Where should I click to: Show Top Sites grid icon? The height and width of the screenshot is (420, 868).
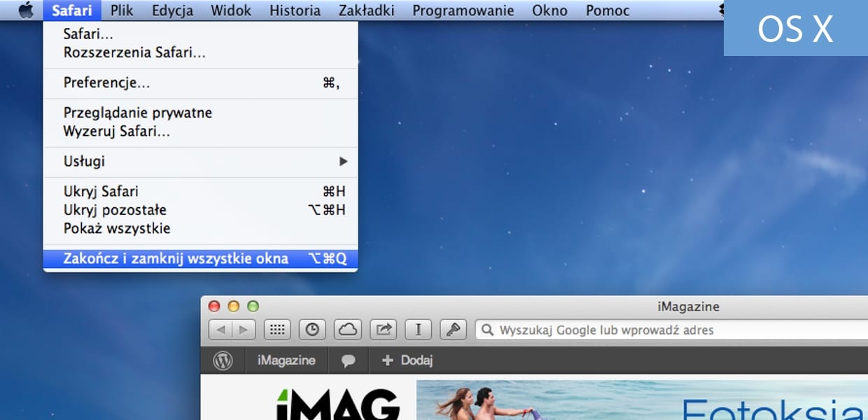point(278,330)
